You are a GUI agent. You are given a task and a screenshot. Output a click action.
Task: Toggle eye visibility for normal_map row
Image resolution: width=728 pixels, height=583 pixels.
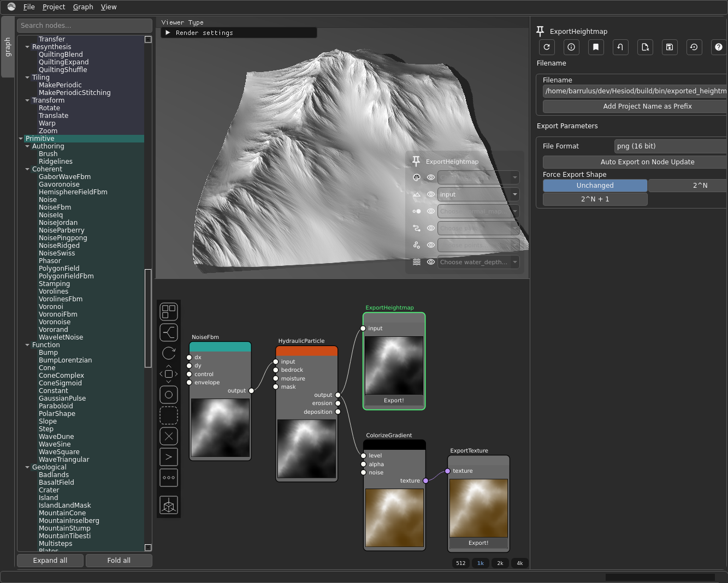tap(431, 211)
